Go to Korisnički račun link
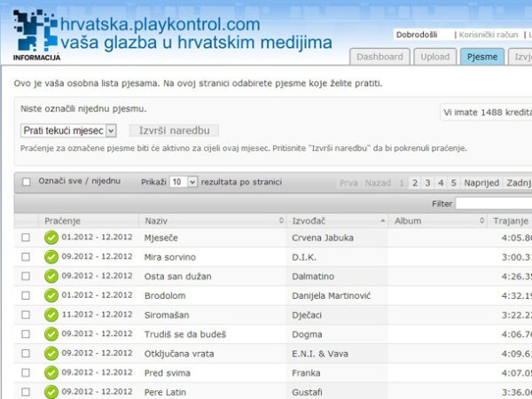Image resolution: width=532 pixels, height=399 pixels. [488, 35]
